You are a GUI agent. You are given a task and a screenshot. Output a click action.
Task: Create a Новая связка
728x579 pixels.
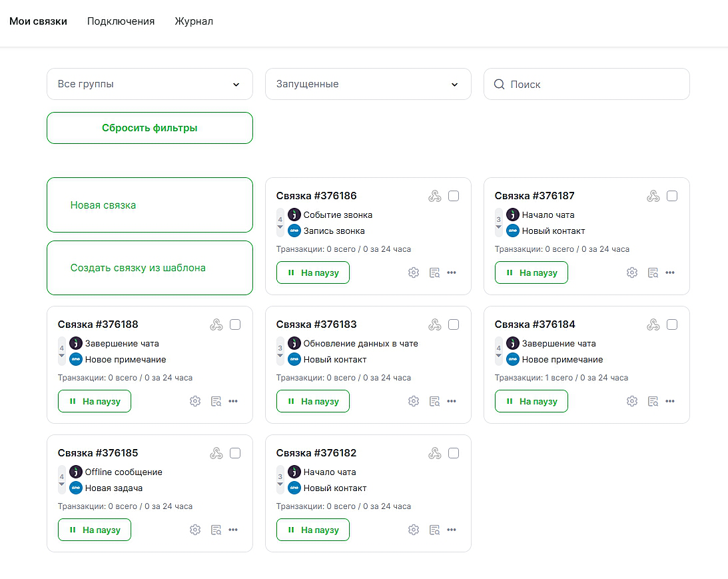(x=150, y=205)
